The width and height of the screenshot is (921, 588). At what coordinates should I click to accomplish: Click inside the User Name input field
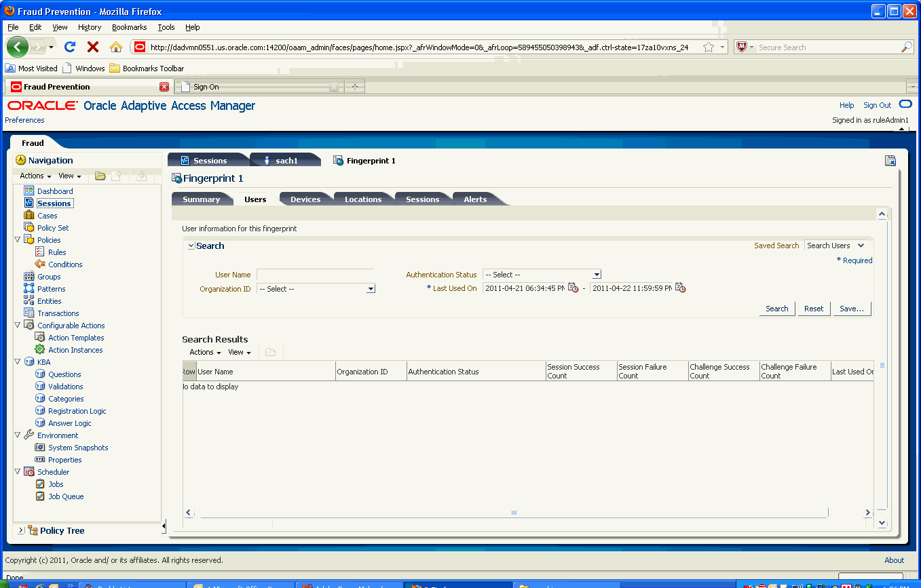click(x=316, y=274)
